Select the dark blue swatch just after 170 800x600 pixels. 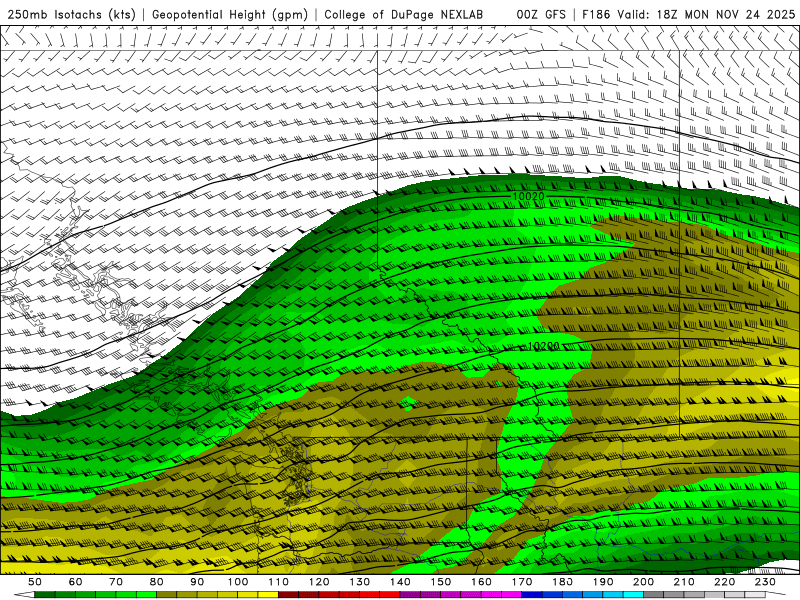pyautogui.click(x=532, y=595)
